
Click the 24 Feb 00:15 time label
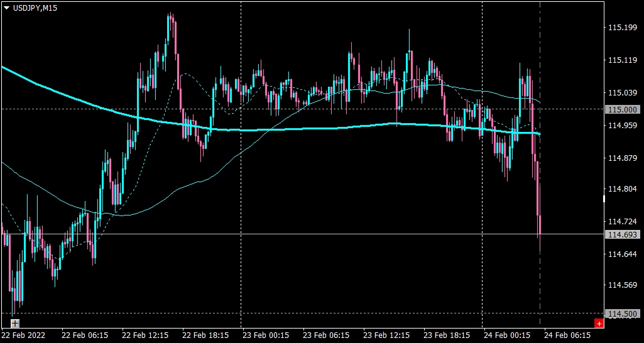(508, 335)
